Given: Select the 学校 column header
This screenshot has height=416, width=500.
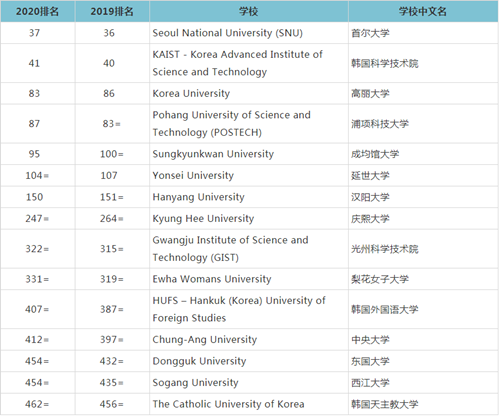Looking at the screenshot, I should point(249,11).
